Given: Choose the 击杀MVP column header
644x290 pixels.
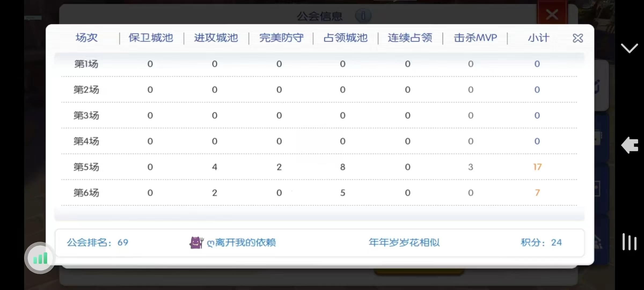Looking at the screenshot, I should click(475, 38).
